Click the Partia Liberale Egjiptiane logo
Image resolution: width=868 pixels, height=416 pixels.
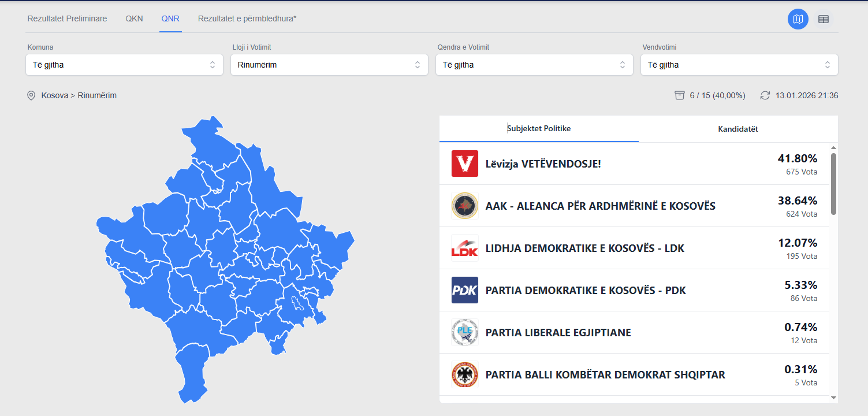tap(465, 332)
